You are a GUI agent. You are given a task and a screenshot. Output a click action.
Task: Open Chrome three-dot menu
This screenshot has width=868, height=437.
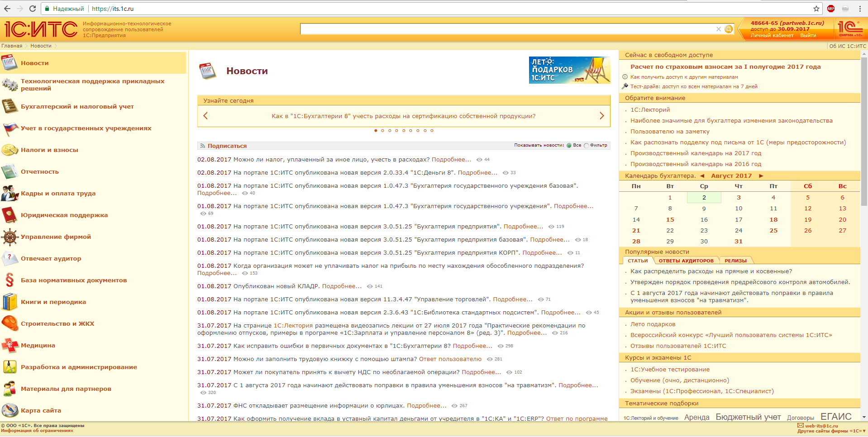[860, 9]
